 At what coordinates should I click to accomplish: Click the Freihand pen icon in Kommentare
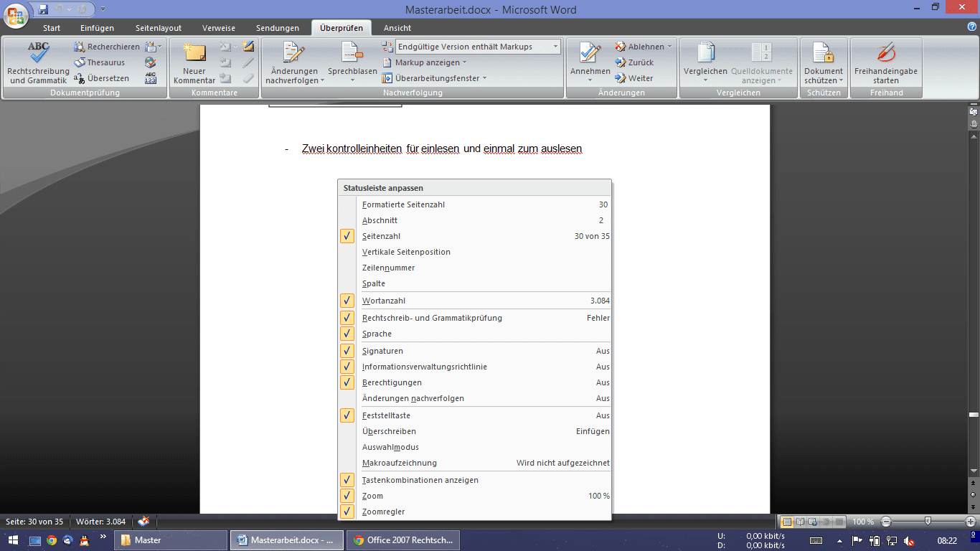[248, 47]
